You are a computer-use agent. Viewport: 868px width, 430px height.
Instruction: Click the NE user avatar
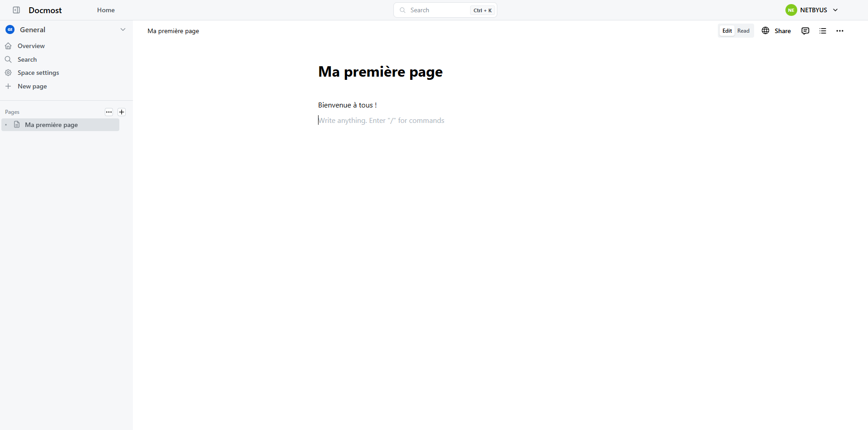(791, 10)
